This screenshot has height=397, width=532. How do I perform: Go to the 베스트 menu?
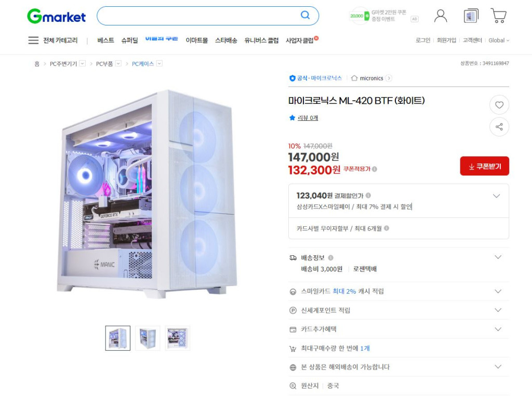(x=105, y=40)
